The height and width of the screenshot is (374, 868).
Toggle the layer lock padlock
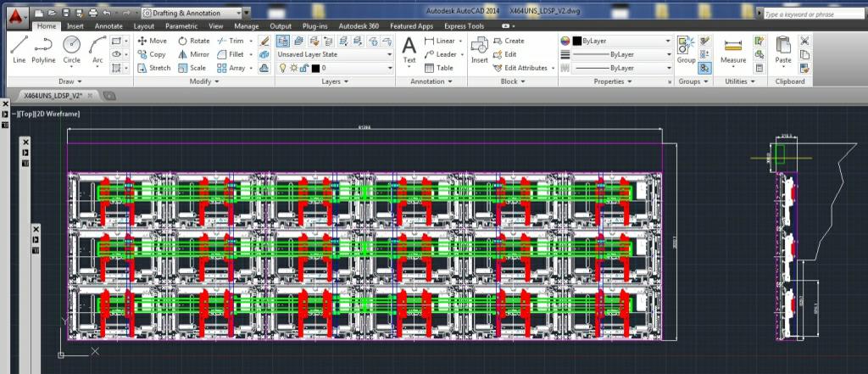(x=303, y=68)
